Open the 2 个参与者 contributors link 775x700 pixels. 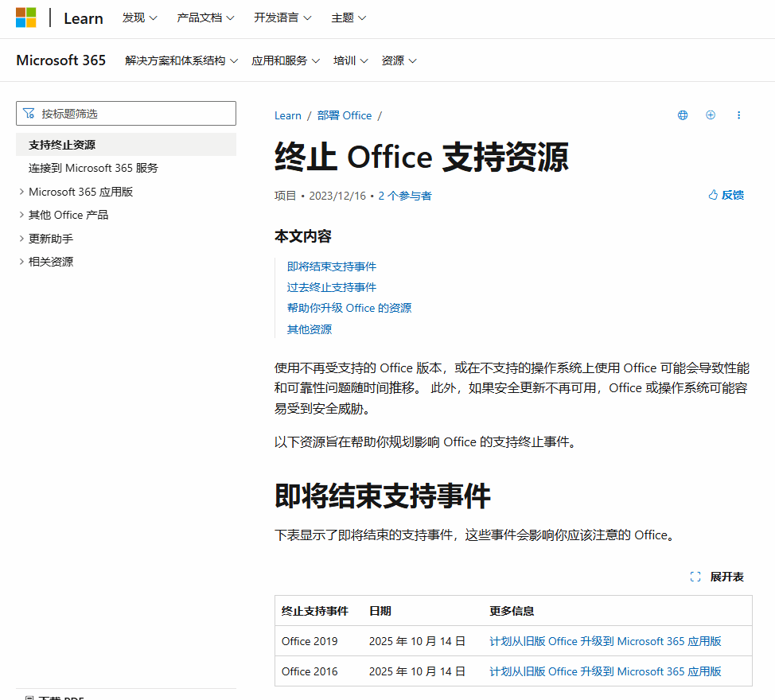coord(405,196)
